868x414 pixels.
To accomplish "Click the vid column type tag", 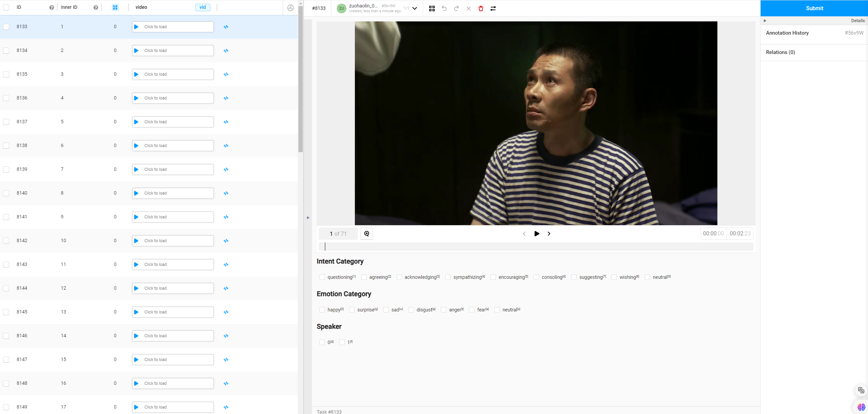I will 203,7.
